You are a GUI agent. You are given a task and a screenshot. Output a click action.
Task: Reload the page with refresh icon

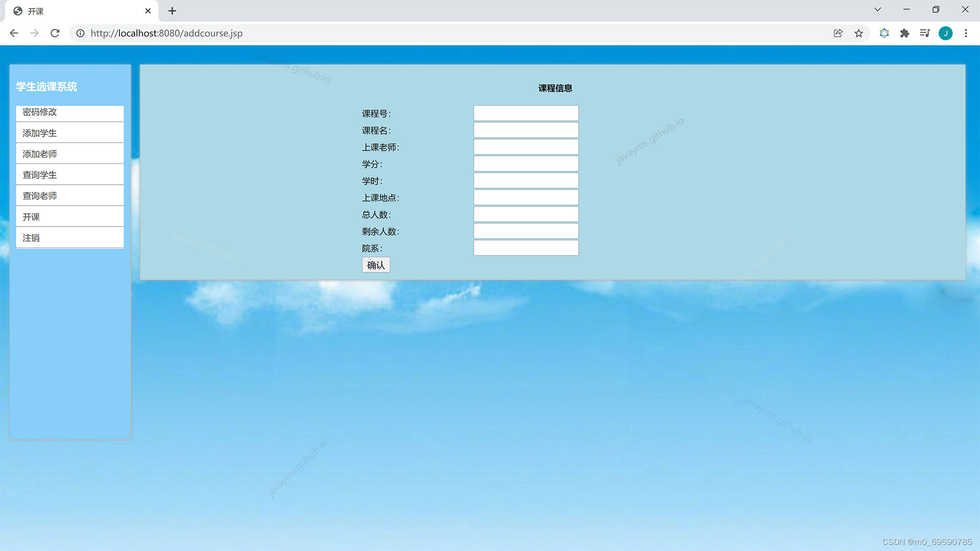[x=55, y=33]
